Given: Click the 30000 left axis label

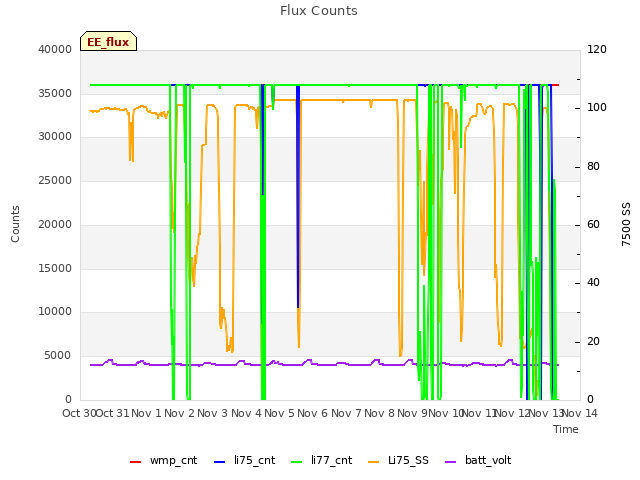Looking at the screenshot, I should pyautogui.click(x=55, y=137).
